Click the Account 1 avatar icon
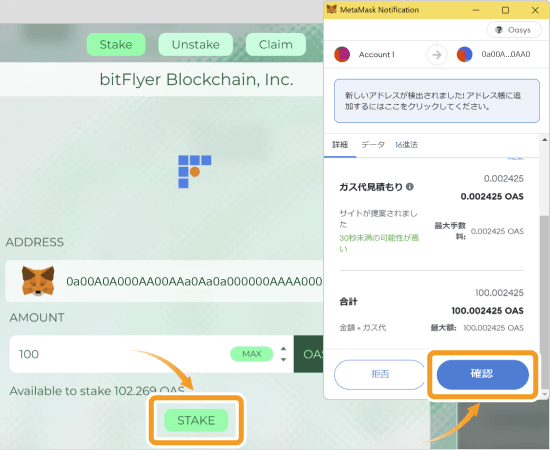 [x=342, y=54]
